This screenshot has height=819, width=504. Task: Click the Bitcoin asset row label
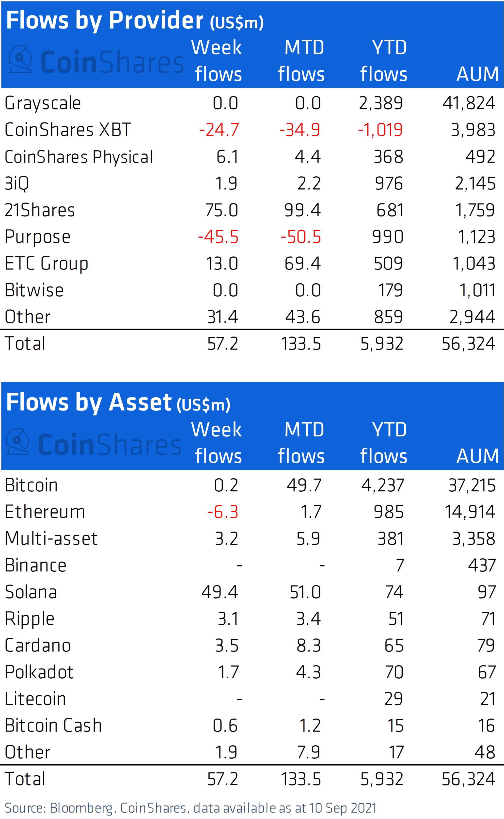(x=31, y=485)
